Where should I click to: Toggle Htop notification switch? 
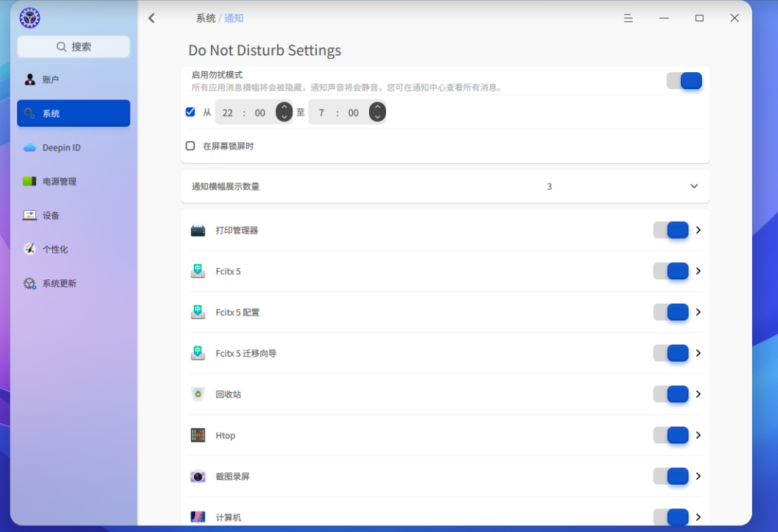point(671,435)
